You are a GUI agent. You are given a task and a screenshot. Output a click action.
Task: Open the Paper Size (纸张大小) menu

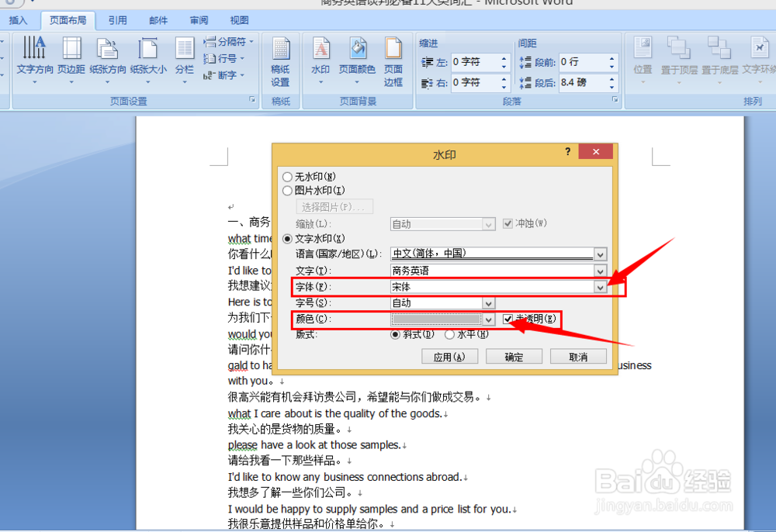tap(148, 58)
